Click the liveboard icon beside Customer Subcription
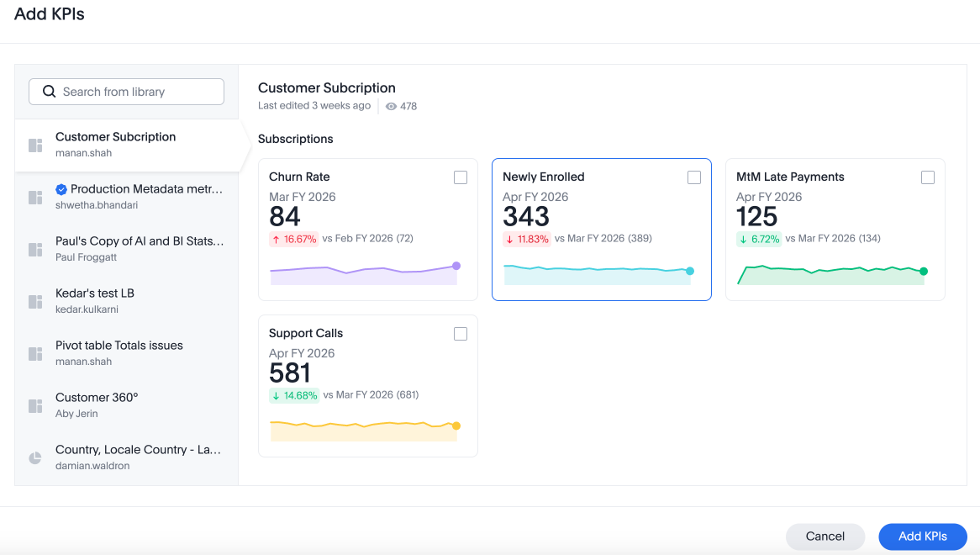980x555 pixels. pos(35,145)
